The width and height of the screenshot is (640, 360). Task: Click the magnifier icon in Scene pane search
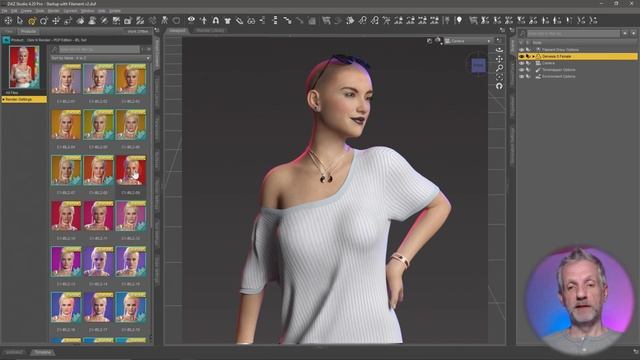tap(522, 33)
